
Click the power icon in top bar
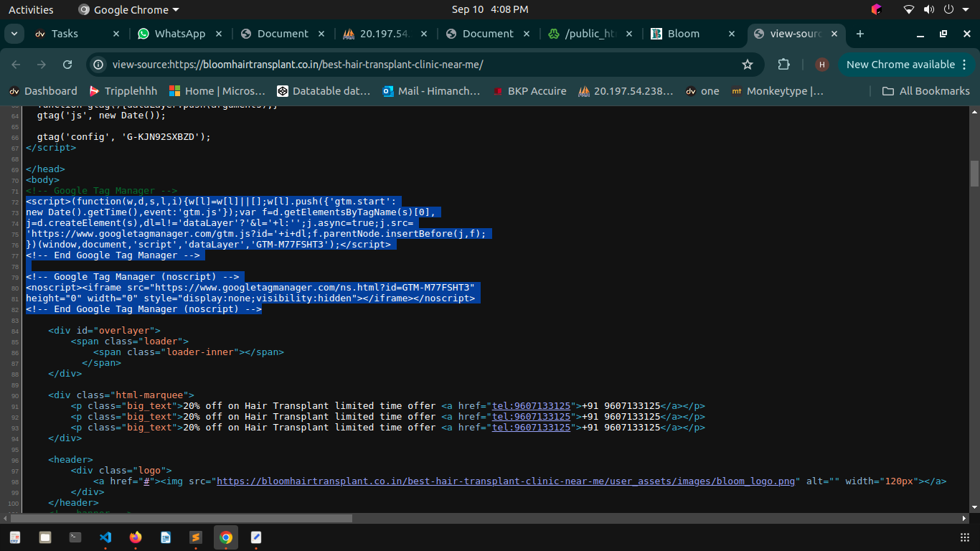[948, 10]
